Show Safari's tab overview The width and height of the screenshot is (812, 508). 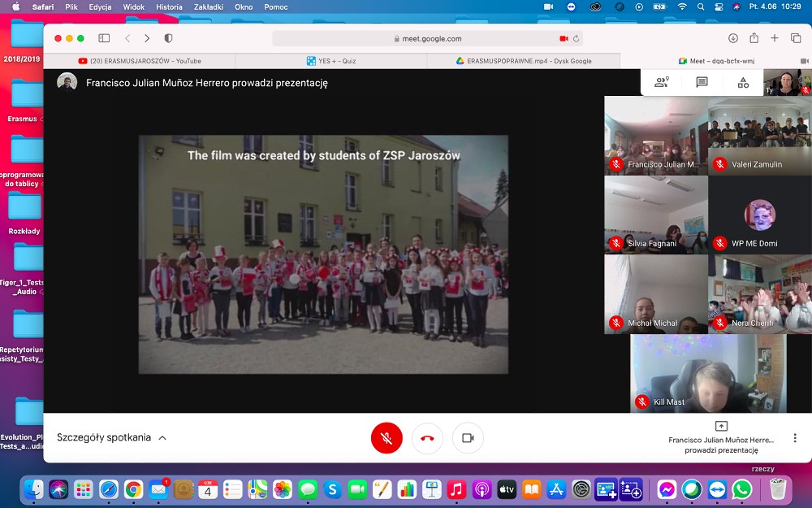click(796, 38)
